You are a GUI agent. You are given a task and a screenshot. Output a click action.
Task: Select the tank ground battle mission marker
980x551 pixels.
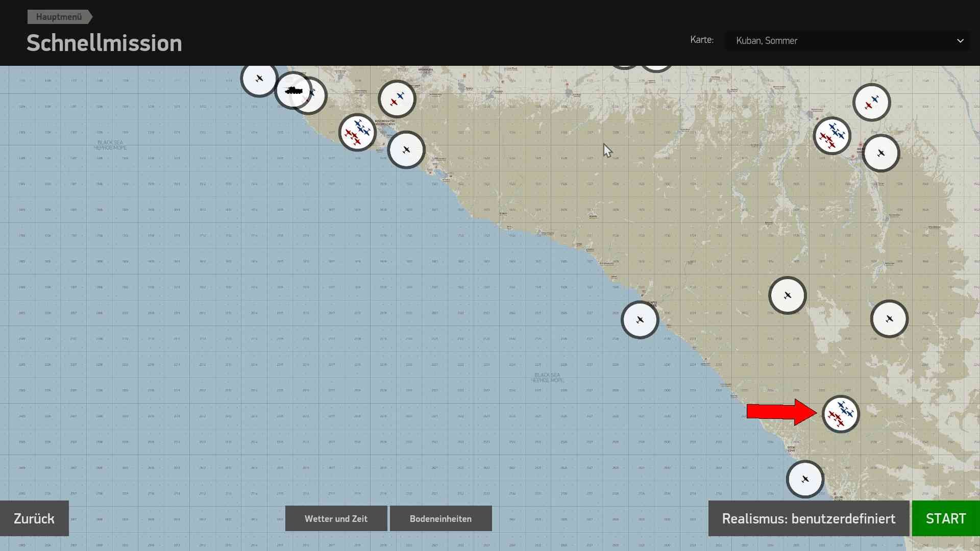click(x=293, y=91)
